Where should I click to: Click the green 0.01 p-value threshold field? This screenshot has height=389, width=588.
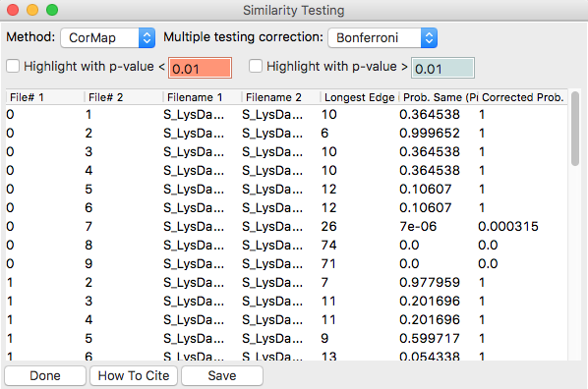click(442, 68)
